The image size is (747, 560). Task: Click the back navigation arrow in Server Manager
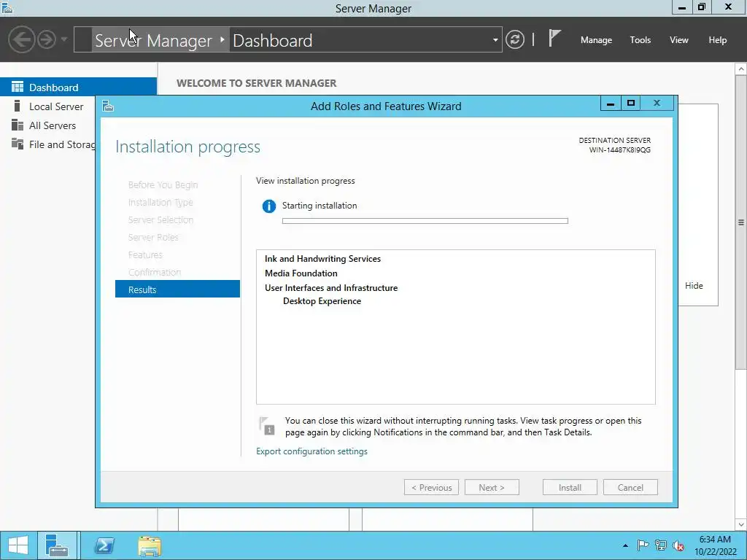coord(21,39)
